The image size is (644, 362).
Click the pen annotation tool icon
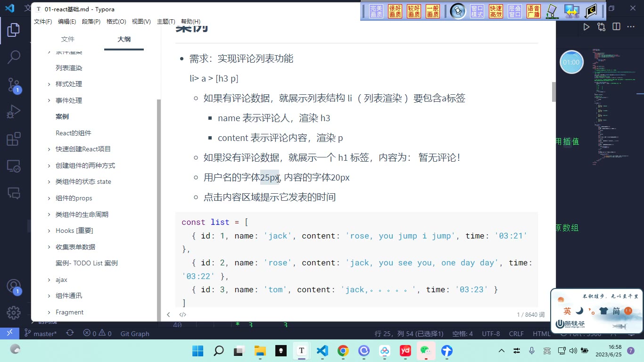pos(552,11)
